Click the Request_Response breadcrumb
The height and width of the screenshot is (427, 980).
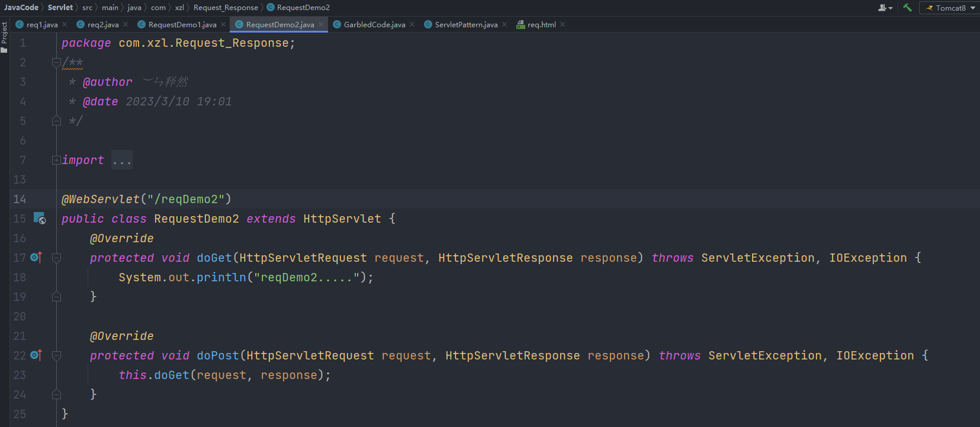[226, 8]
